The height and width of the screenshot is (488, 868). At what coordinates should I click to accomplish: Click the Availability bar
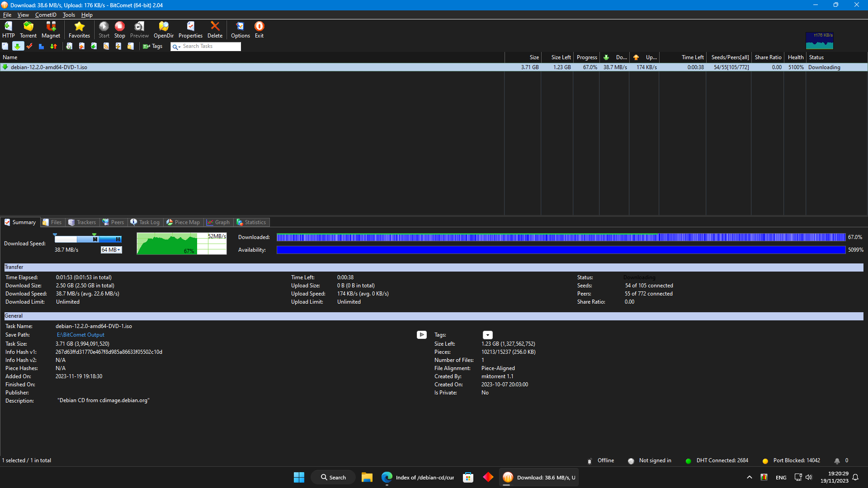pyautogui.click(x=561, y=250)
